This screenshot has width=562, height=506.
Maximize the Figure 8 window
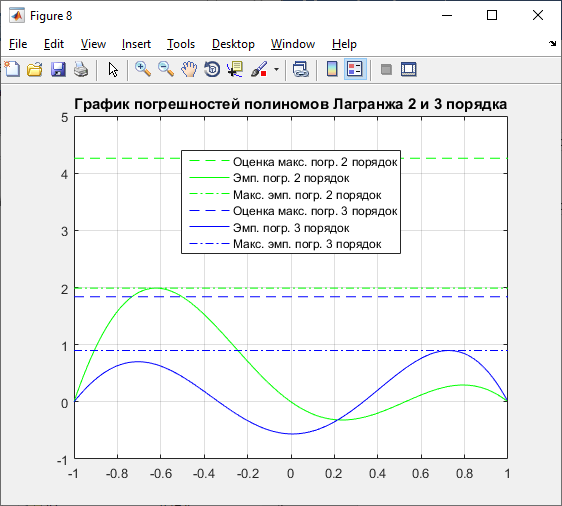pyautogui.click(x=492, y=15)
